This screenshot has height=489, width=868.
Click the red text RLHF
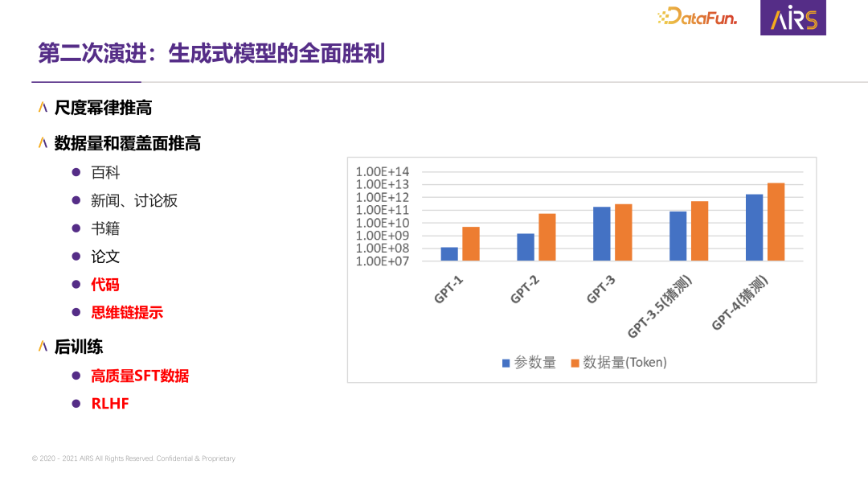point(110,404)
